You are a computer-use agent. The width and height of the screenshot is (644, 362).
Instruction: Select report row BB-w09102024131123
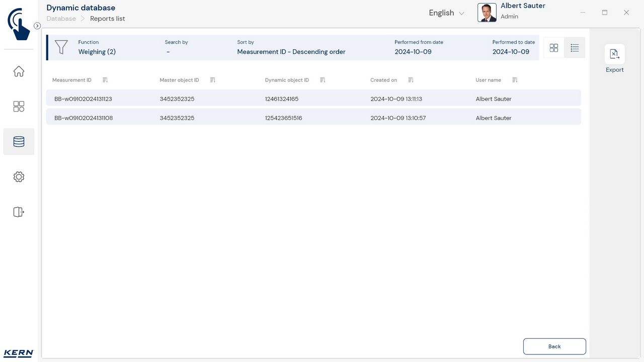tap(313, 99)
